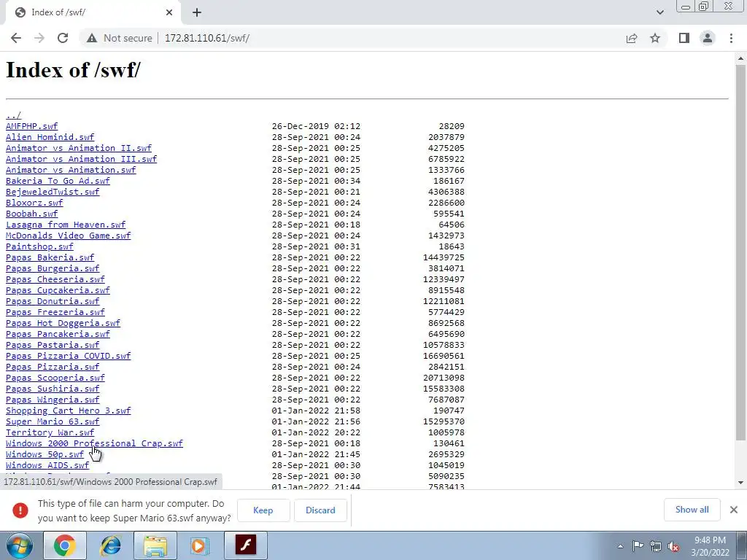
Task: Open a new tab with the plus button
Action: [197, 13]
